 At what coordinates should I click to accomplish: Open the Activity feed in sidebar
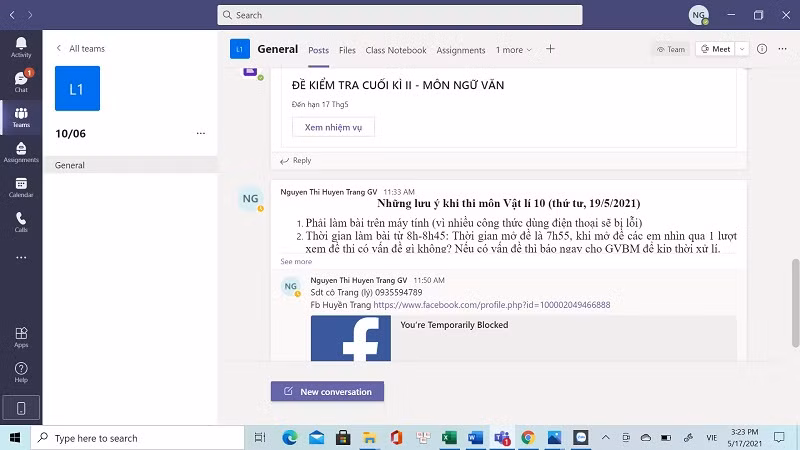point(21,46)
